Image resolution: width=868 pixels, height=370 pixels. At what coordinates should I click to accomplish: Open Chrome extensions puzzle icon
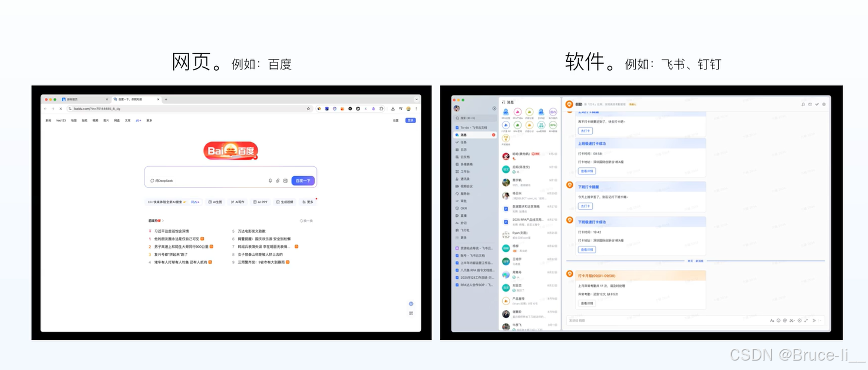click(x=381, y=109)
